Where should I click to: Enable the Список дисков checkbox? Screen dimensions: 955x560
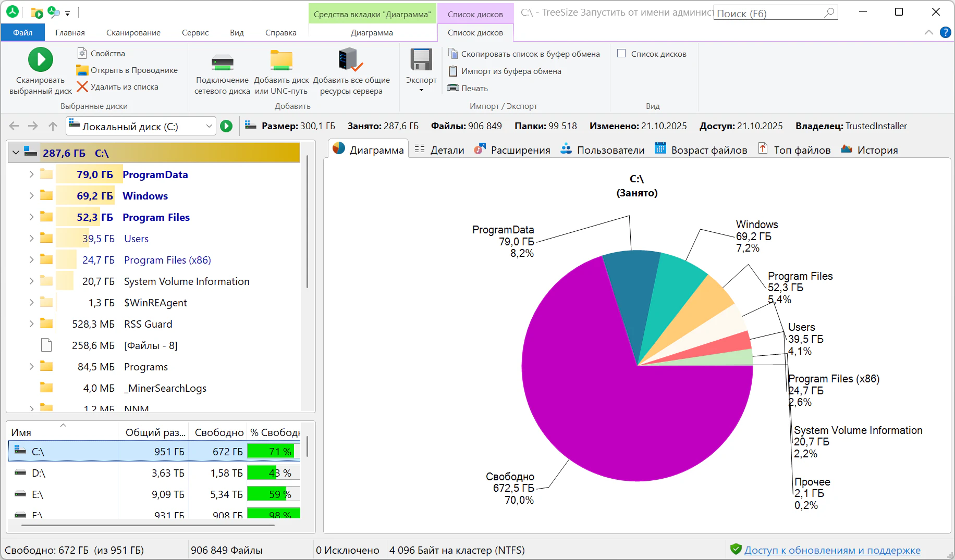click(x=621, y=54)
